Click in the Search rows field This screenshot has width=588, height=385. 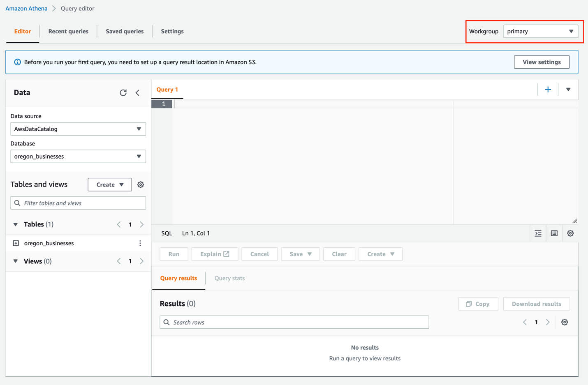click(x=294, y=322)
